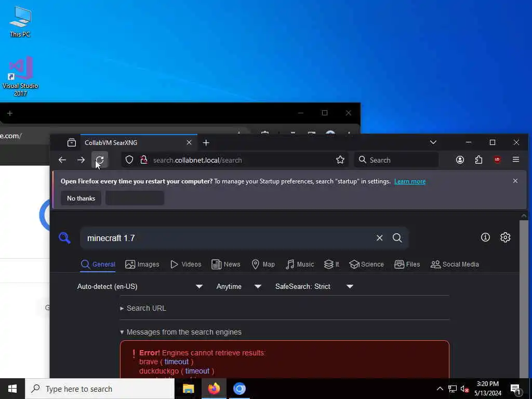
Task: Open the Auto-detect language dropdown
Action: (140, 286)
